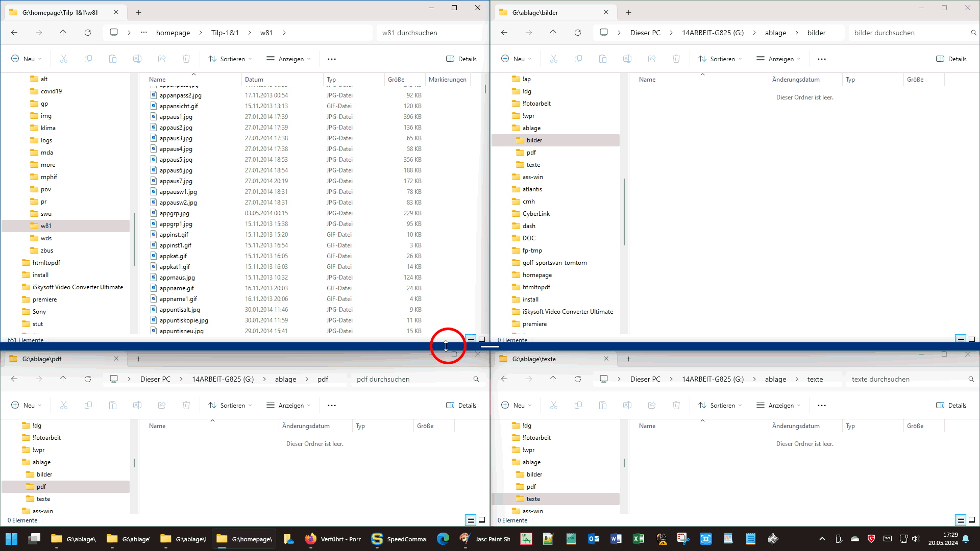This screenshot has width=980, height=551.
Task: Open the three-dots more menu in the pdf window
Action: click(332, 406)
